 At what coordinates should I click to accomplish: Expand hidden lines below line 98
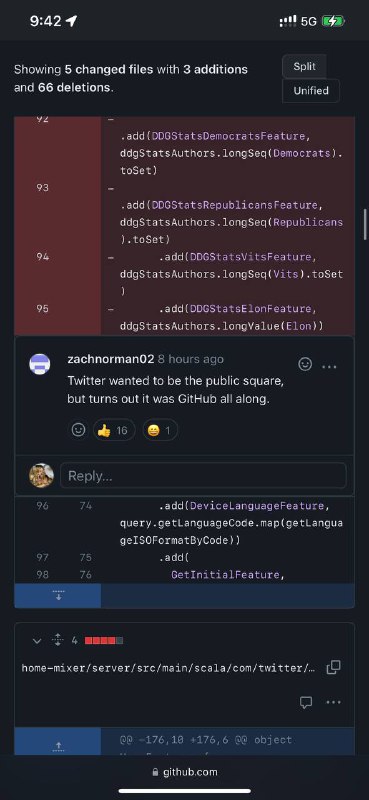tap(58, 596)
